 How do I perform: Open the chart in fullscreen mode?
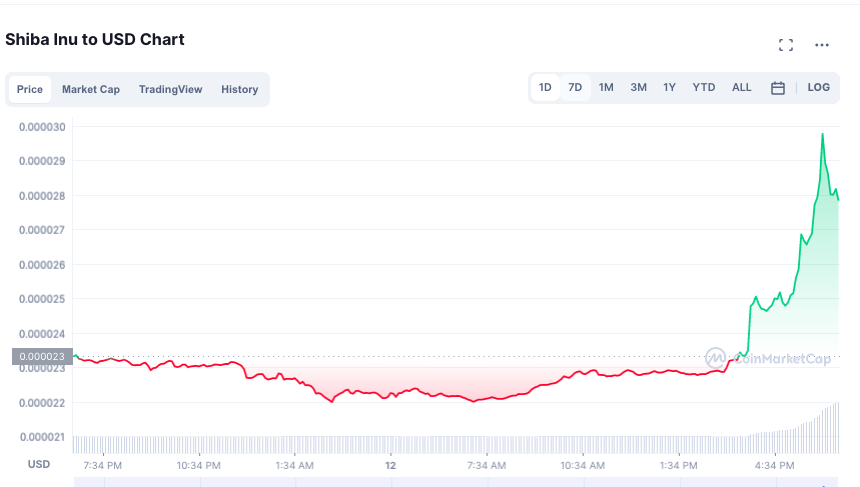786,45
